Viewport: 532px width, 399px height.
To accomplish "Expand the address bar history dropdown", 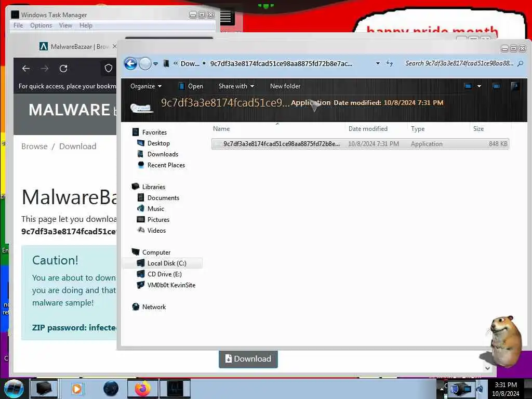I will pyautogui.click(x=378, y=63).
